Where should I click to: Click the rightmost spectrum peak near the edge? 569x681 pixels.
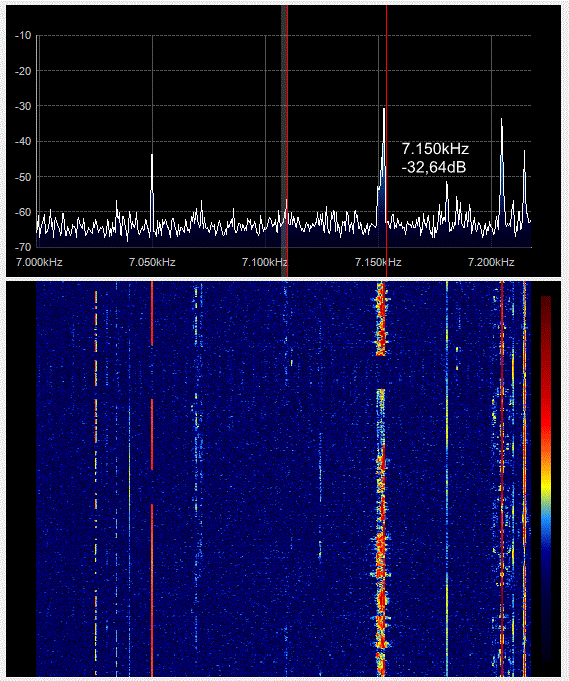[x=524, y=187]
